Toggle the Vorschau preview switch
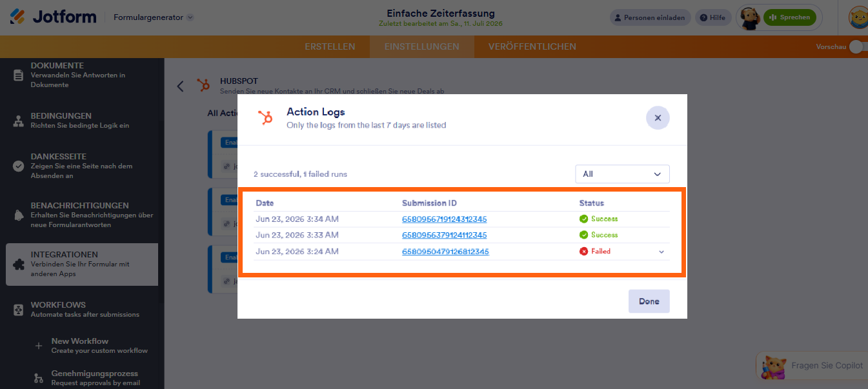This screenshot has width=868, height=389. click(x=858, y=46)
